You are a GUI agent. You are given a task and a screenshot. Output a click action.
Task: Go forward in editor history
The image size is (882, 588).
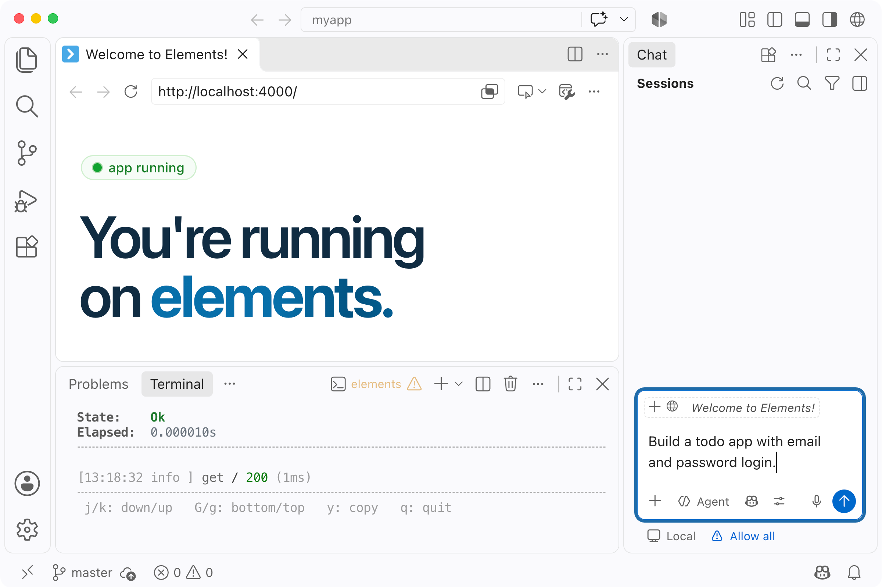pyautogui.click(x=285, y=19)
